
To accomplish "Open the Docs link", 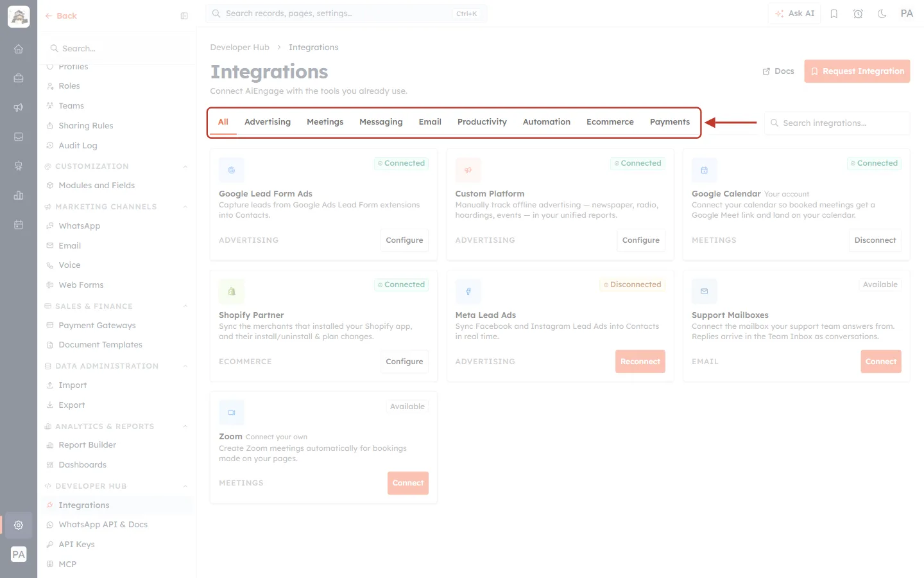I will 778,71.
